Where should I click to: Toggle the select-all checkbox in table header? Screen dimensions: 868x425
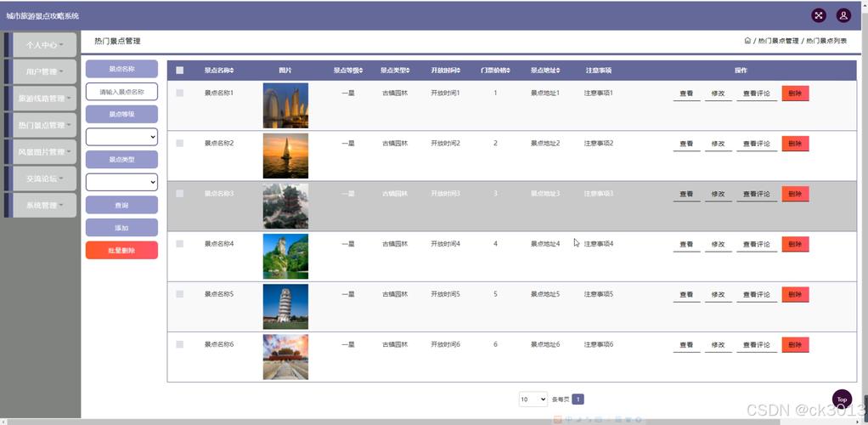tap(180, 71)
